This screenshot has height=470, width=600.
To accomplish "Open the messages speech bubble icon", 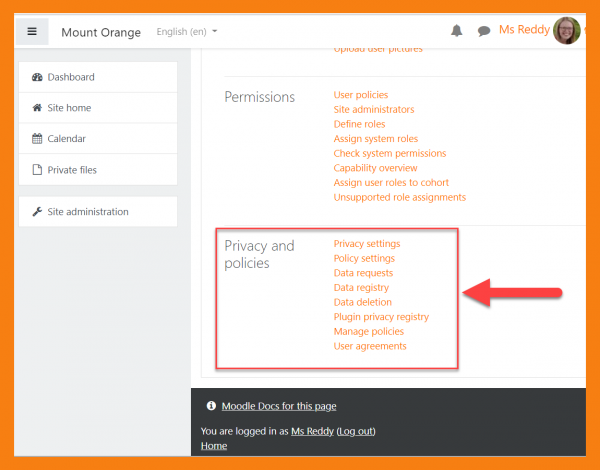I will click(484, 31).
